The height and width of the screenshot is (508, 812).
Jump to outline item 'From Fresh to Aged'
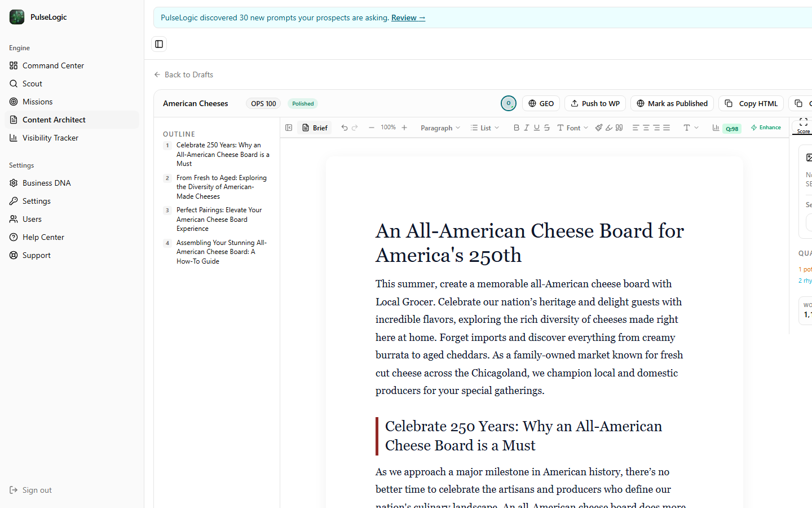(217, 187)
